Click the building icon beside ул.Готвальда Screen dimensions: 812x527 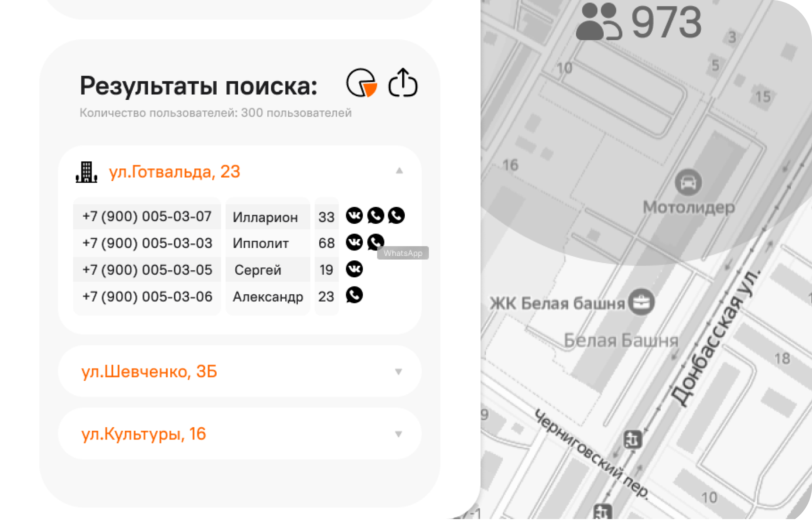coord(86,172)
